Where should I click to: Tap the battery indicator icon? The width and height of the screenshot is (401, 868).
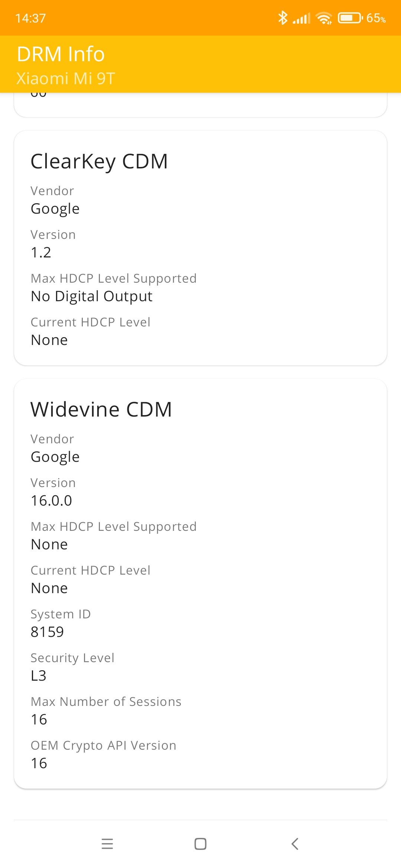[x=350, y=18]
